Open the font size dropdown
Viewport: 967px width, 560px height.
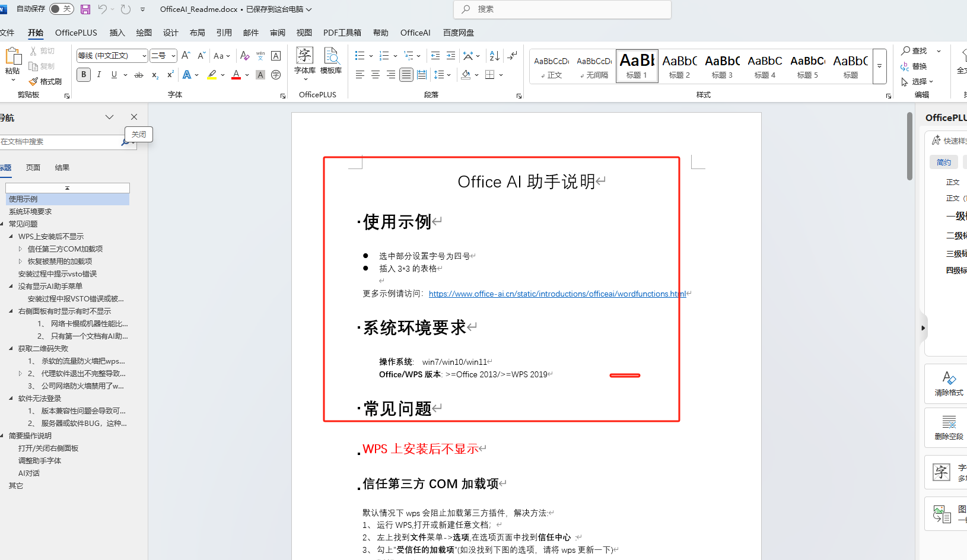point(173,56)
